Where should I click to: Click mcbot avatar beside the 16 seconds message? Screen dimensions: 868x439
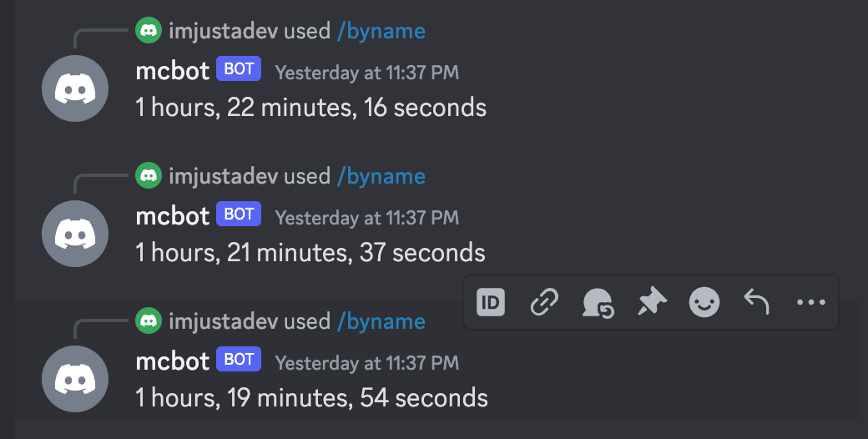[x=75, y=88]
